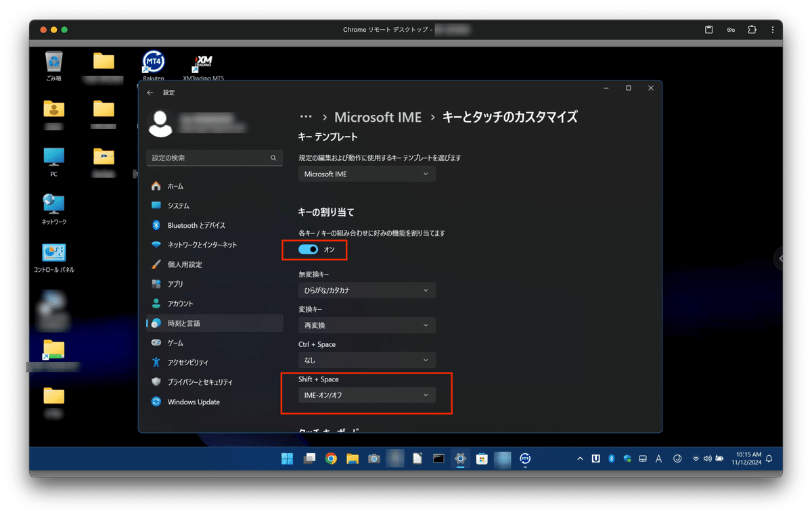Open ホーム in settings sidebar

[x=215, y=186]
